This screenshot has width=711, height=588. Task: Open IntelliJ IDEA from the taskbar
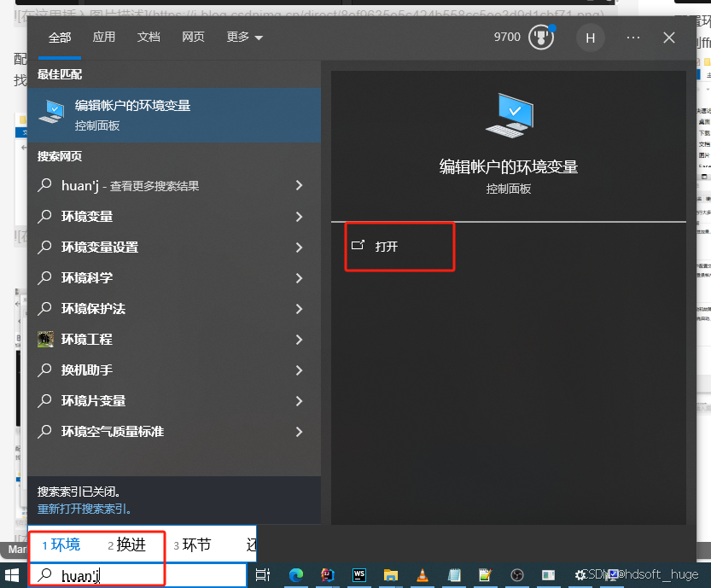(328, 575)
